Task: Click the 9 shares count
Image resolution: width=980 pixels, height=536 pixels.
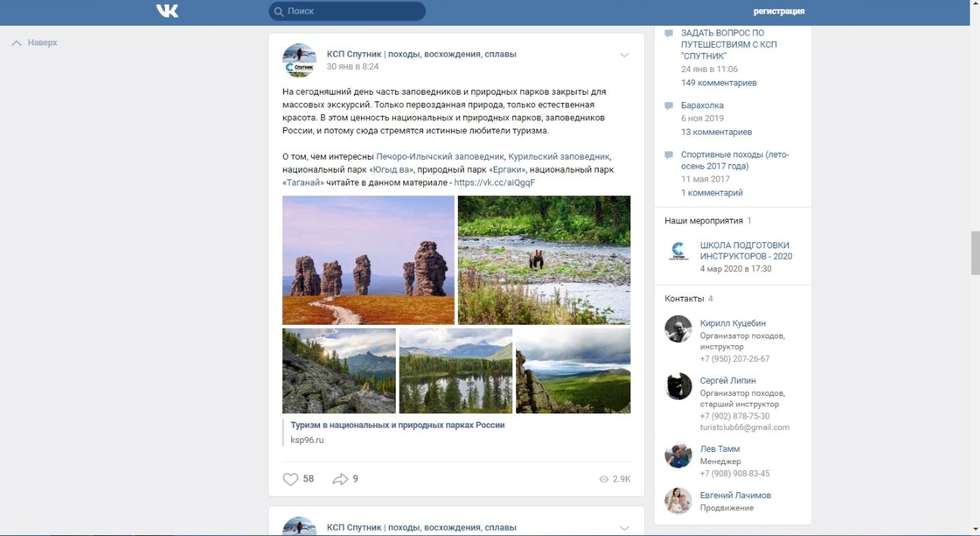Action: point(355,479)
